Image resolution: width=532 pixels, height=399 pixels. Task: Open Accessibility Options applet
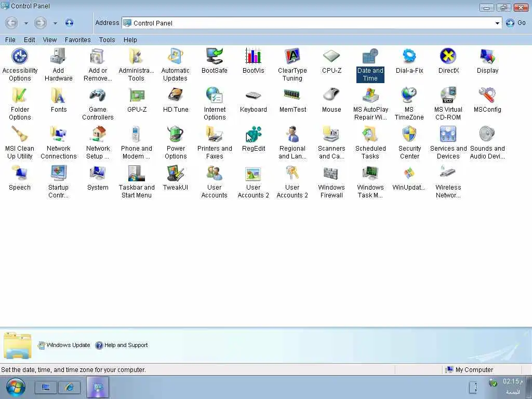20,57
